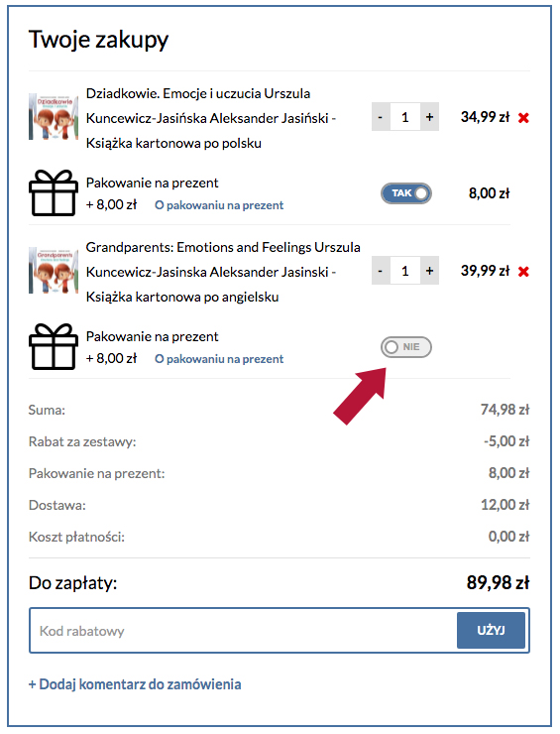Open Grandparents book cover thumbnail
This screenshot has height=734, width=560.
[x=54, y=270]
